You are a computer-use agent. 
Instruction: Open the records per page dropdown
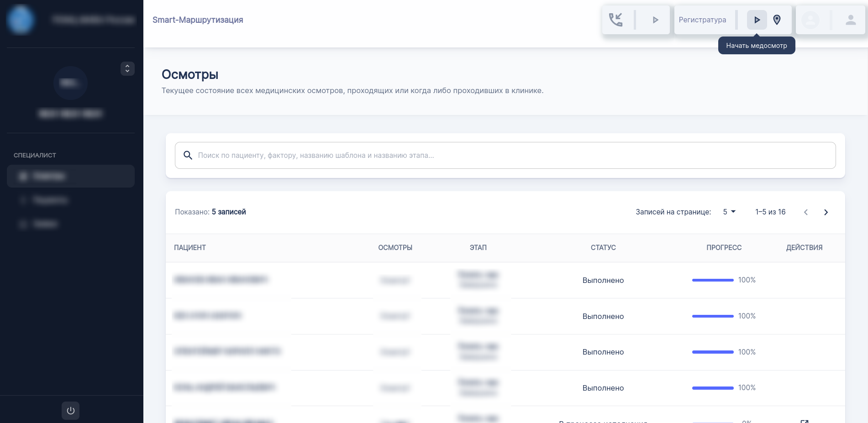coord(729,212)
